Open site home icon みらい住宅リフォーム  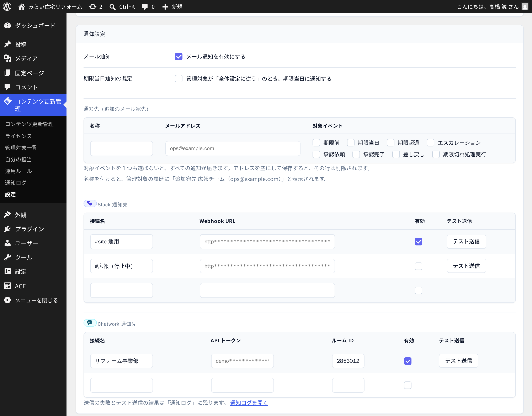[x=21, y=7]
